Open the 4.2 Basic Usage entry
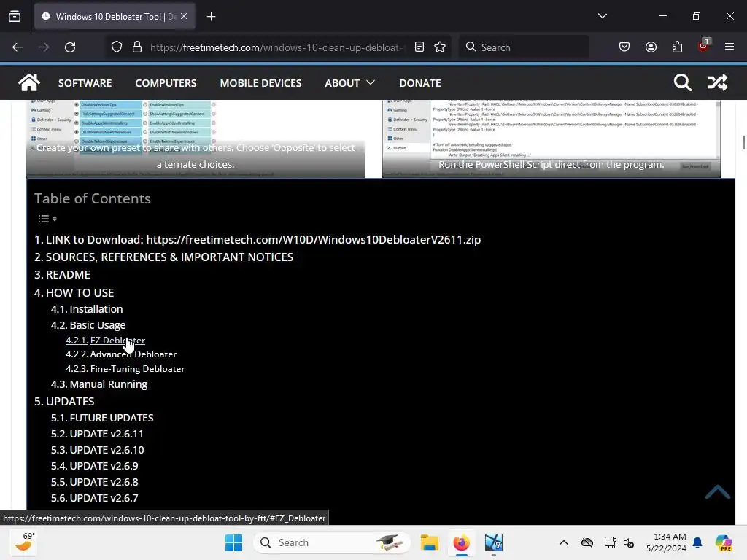The width and height of the screenshot is (747, 560). click(x=88, y=325)
